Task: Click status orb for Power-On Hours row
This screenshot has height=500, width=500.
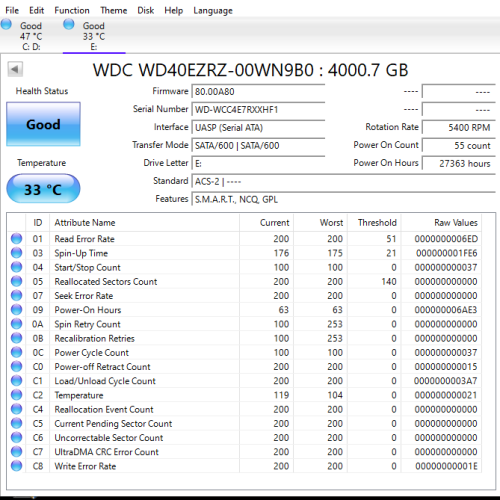Action: click(16, 310)
